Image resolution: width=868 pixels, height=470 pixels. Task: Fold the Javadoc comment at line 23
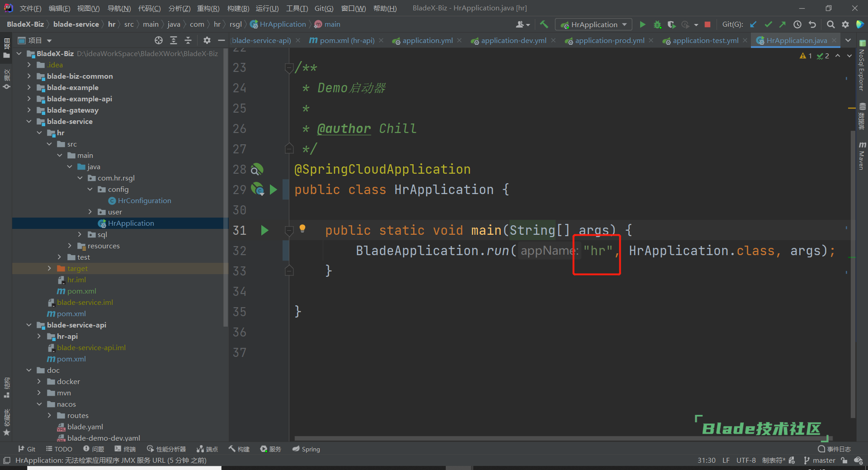pyautogui.click(x=289, y=68)
